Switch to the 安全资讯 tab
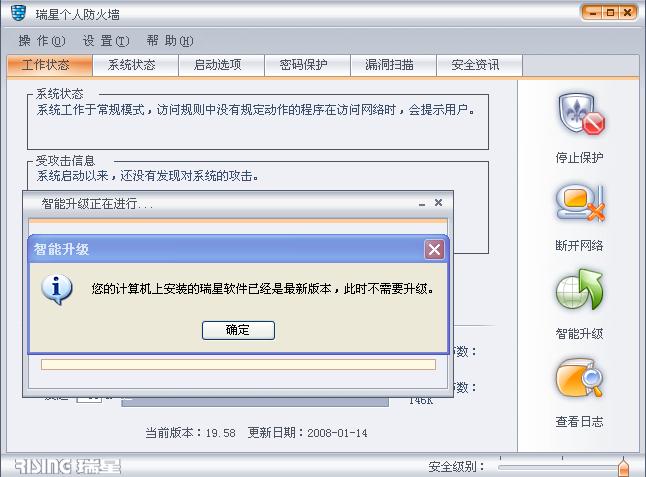Viewport: 646px width, 477px height. 479,65
